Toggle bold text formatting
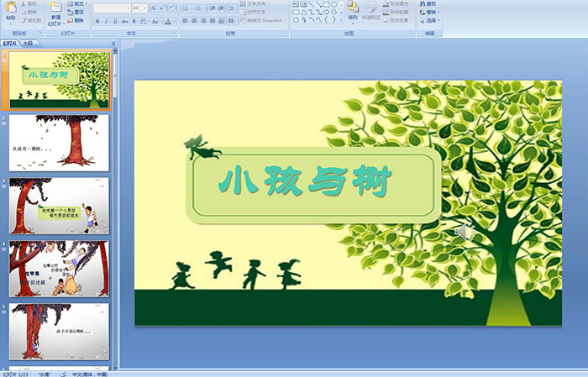This screenshot has height=377, width=588. 97,21
